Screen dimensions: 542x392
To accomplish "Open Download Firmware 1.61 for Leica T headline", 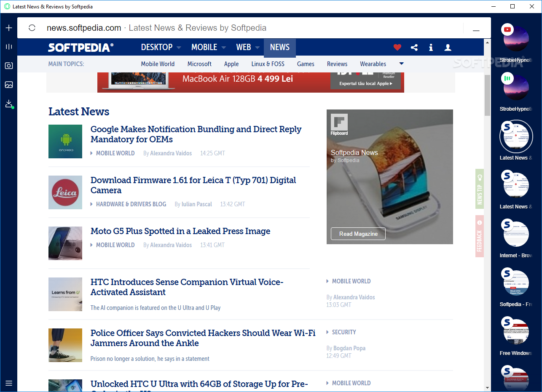I will pyautogui.click(x=193, y=185).
